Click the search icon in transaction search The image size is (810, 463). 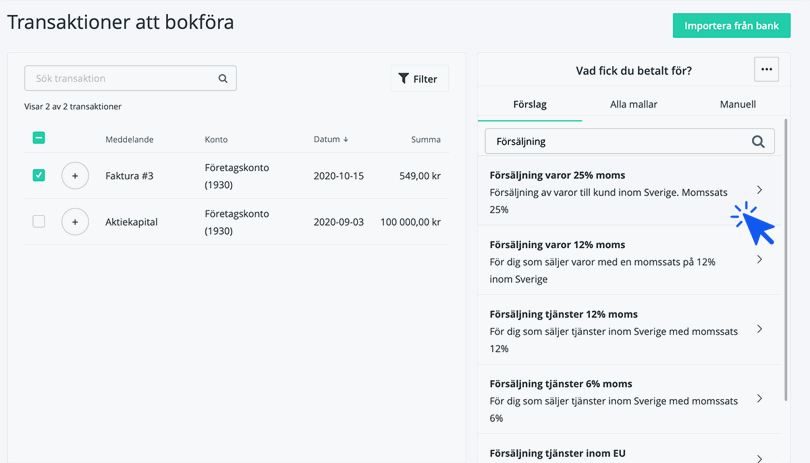[223, 79]
